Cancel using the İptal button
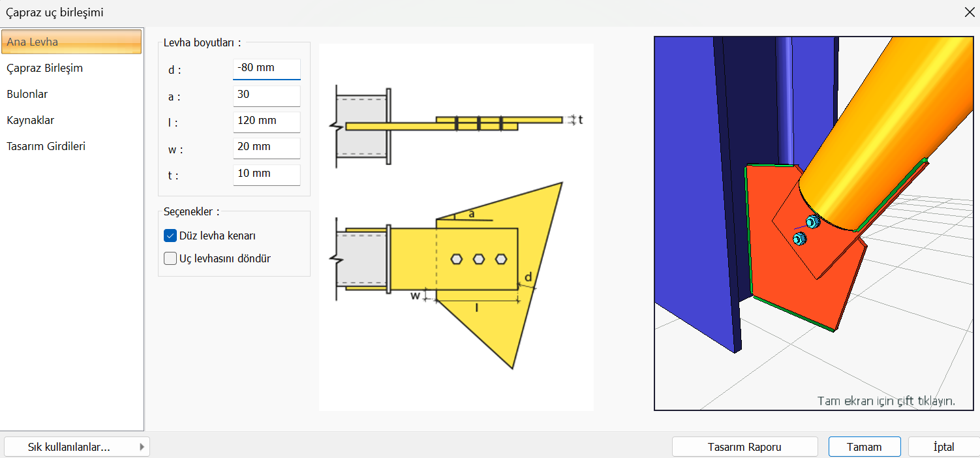This screenshot has height=458, width=980. click(x=943, y=447)
